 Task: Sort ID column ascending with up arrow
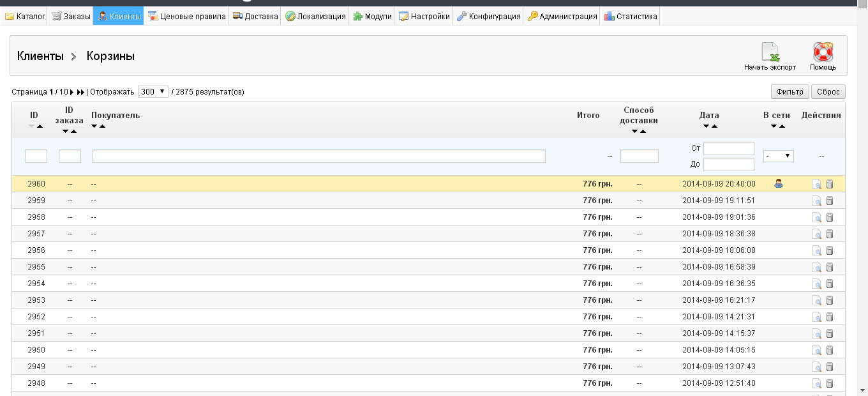tap(40, 126)
